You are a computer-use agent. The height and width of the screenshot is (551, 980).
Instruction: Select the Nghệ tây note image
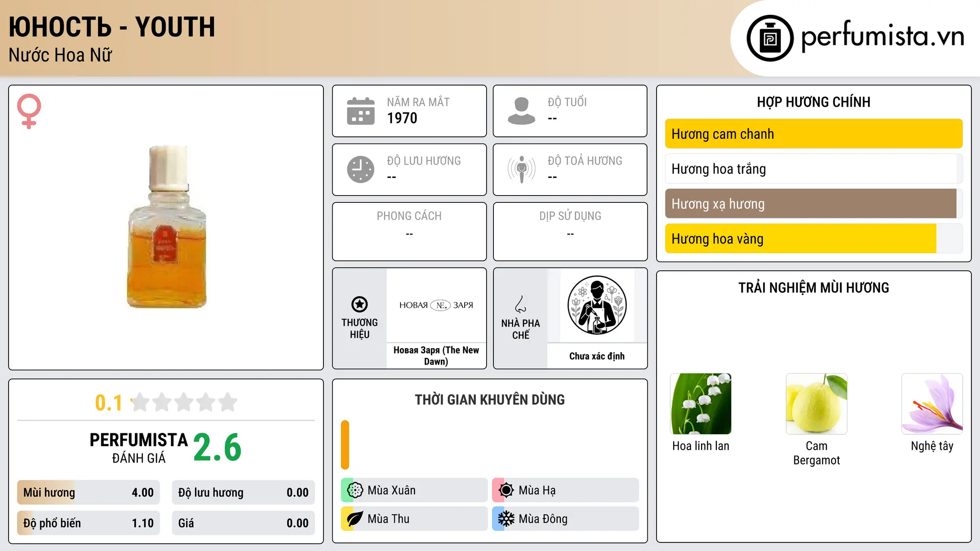[x=932, y=404]
